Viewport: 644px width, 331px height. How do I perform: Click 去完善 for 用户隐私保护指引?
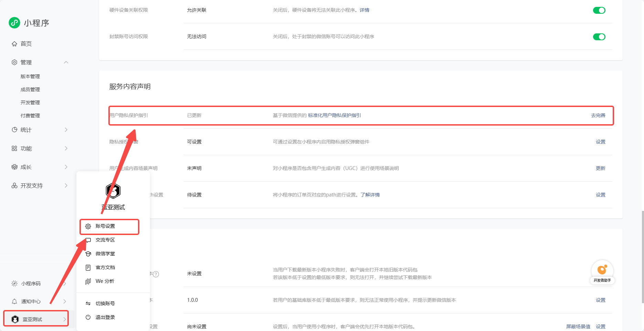[x=598, y=115]
